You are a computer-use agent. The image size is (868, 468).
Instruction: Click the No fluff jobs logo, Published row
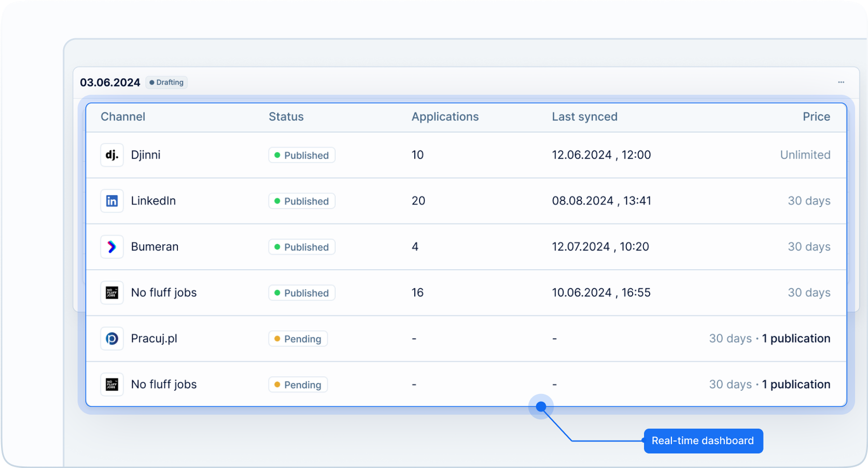click(x=111, y=293)
